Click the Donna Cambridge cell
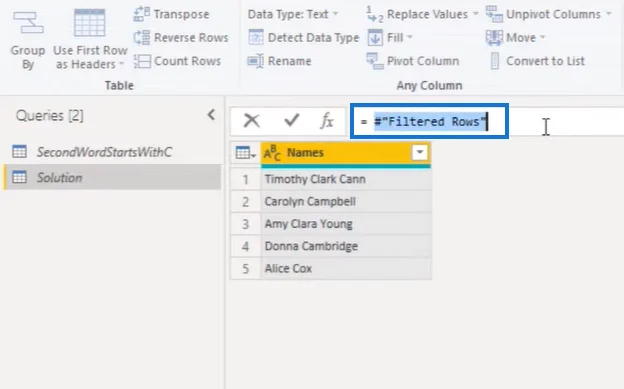Image resolution: width=624 pixels, height=389 pixels. click(345, 246)
